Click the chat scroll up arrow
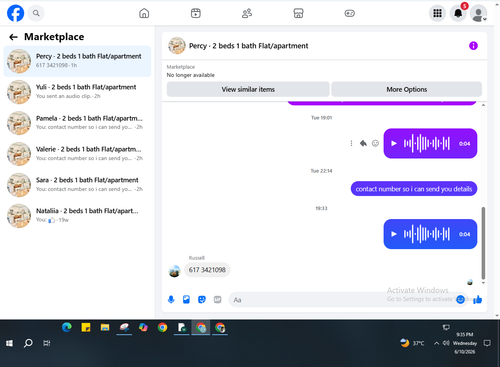500x367 pixels. pyautogui.click(x=483, y=105)
